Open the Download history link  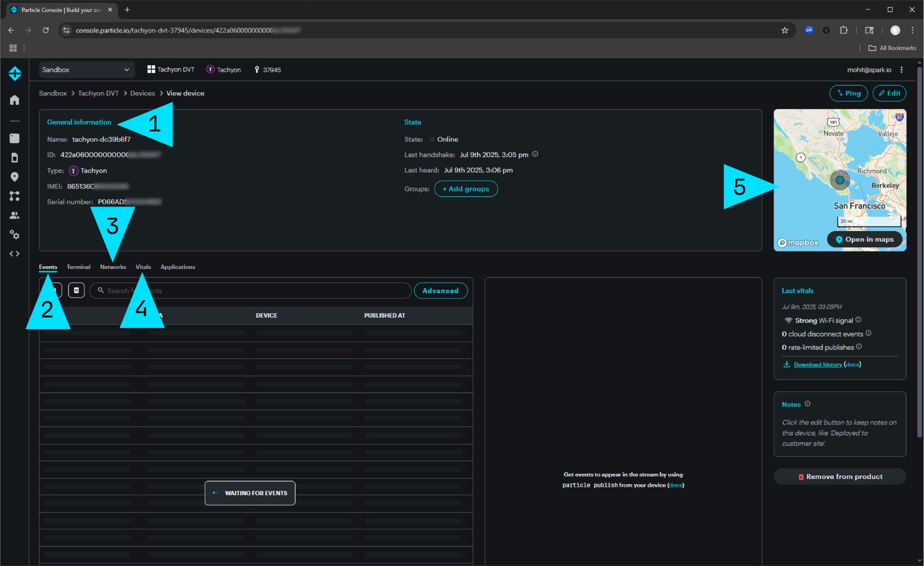(x=818, y=364)
